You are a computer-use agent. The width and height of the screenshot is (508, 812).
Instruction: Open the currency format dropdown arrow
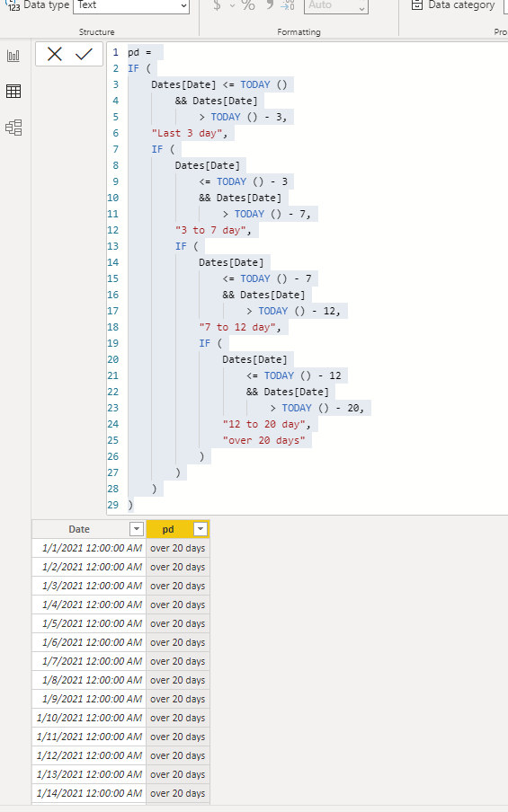[232, 5]
